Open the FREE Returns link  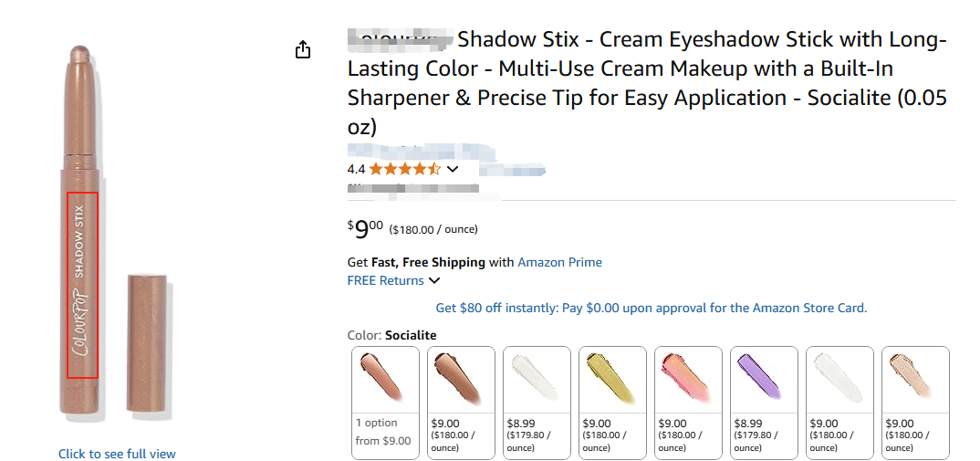(x=385, y=280)
